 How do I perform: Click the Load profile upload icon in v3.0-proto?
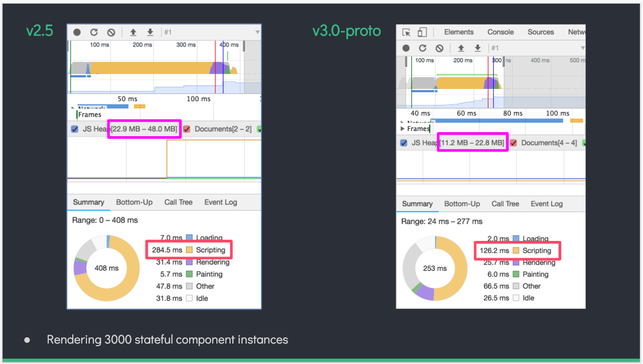tap(461, 48)
